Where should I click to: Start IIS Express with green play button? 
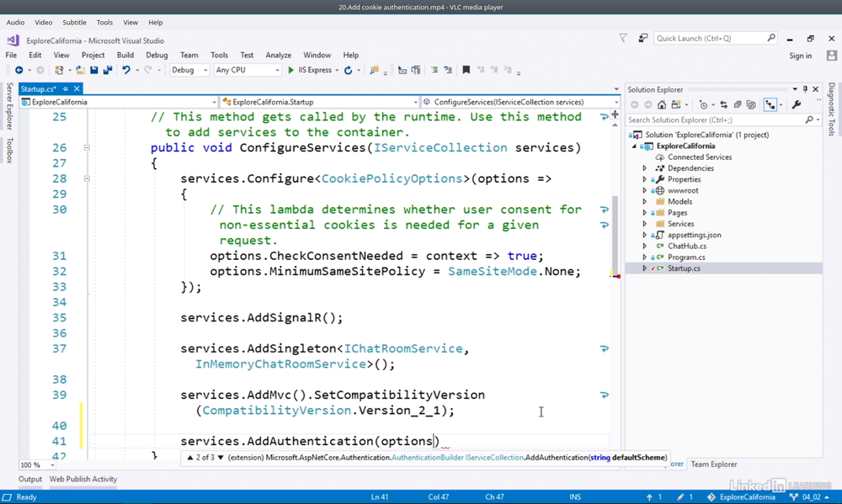tap(291, 71)
